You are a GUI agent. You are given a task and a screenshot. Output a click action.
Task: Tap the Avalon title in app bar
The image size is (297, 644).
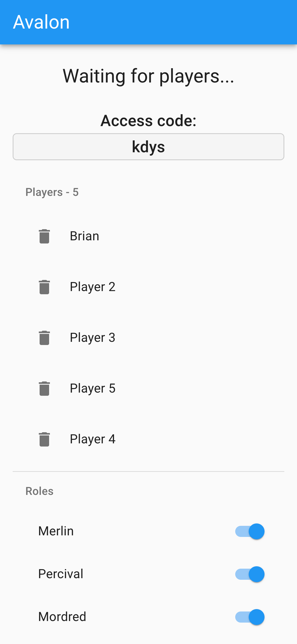[x=41, y=22]
